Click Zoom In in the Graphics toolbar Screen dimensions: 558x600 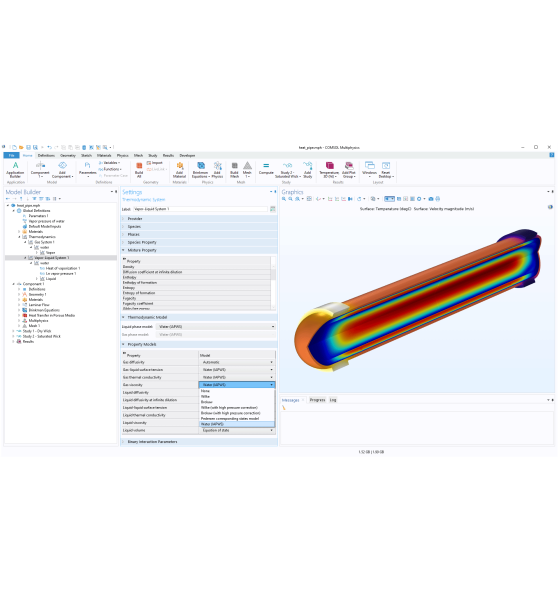284,199
